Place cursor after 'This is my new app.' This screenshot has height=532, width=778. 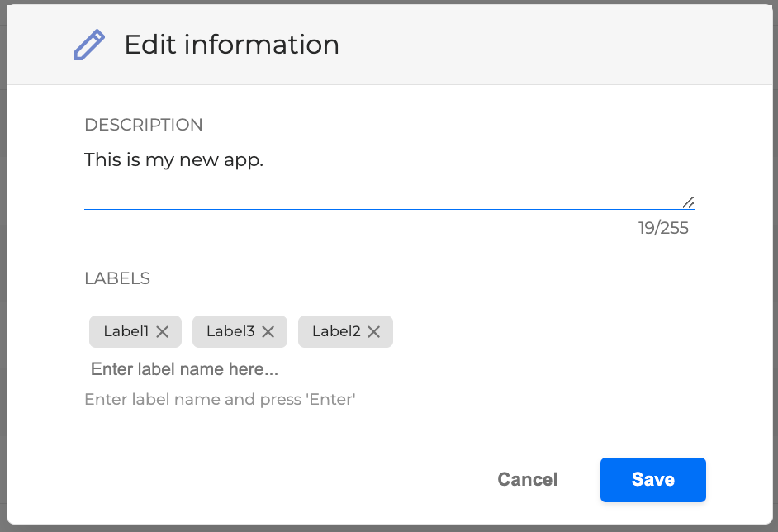[264, 160]
